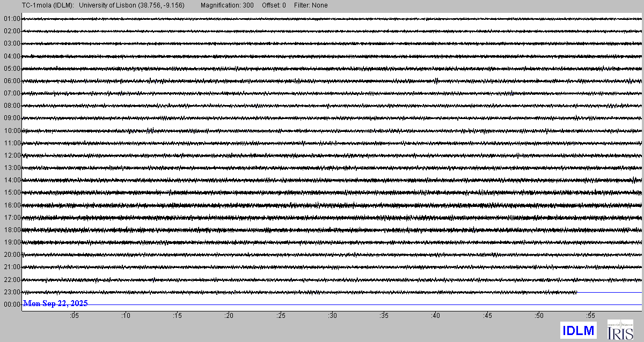
Task: Click the Magnification: 300 header text
Action: pyautogui.click(x=227, y=5)
